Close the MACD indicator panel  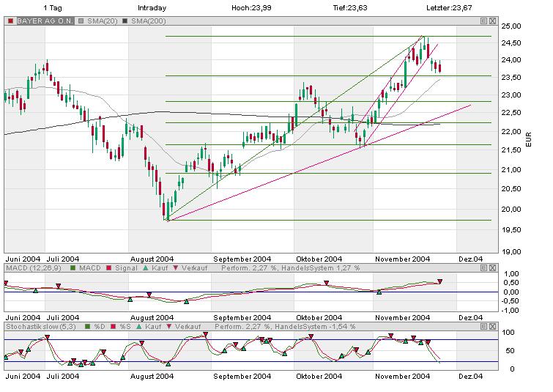pyautogui.click(x=493, y=268)
